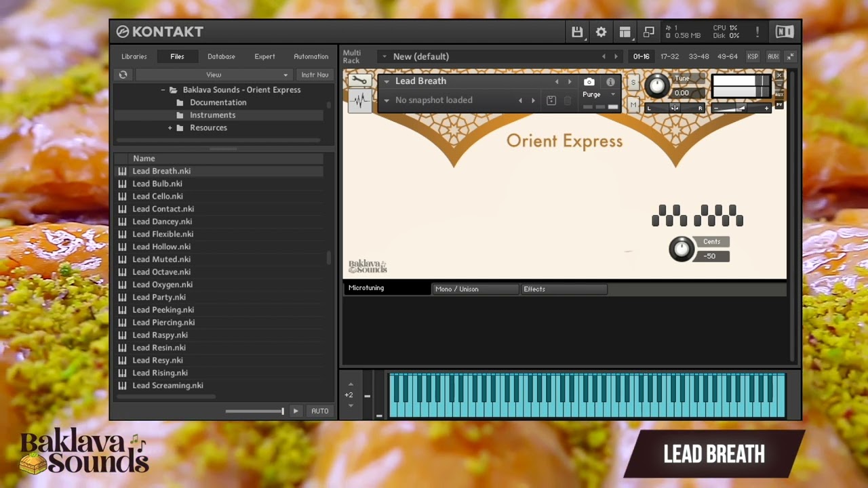
Task: Toggle the AUTO preview button
Action: (x=319, y=411)
